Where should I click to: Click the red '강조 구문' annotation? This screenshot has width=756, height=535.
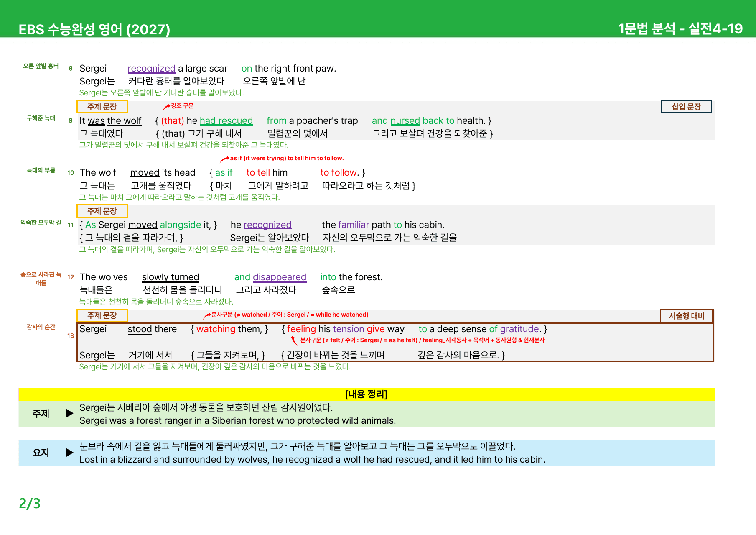point(182,106)
